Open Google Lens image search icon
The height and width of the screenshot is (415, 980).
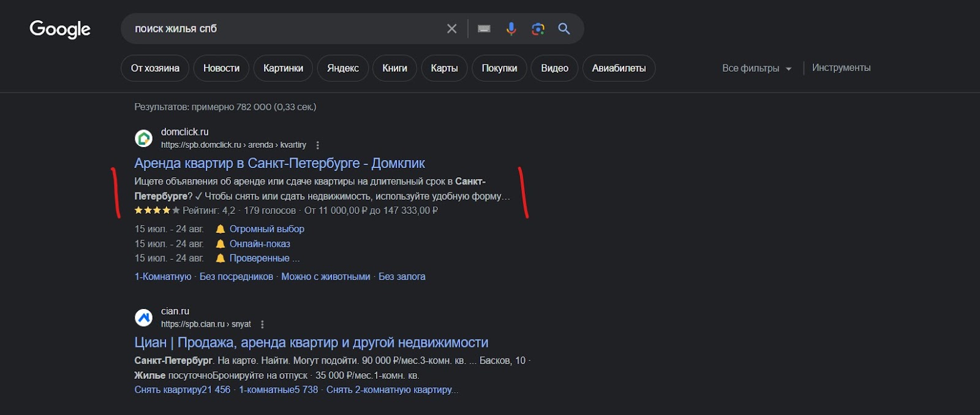coord(538,29)
